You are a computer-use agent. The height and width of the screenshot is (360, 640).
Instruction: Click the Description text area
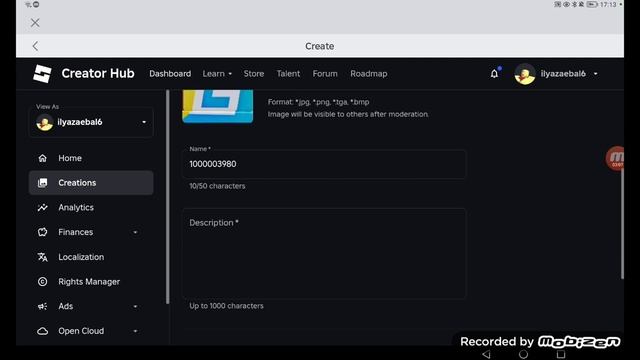point(324,253)
